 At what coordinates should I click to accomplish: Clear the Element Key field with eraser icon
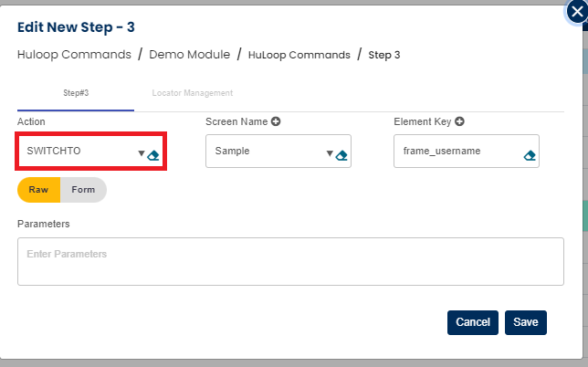pyautogui.click(x=530, y=154)
